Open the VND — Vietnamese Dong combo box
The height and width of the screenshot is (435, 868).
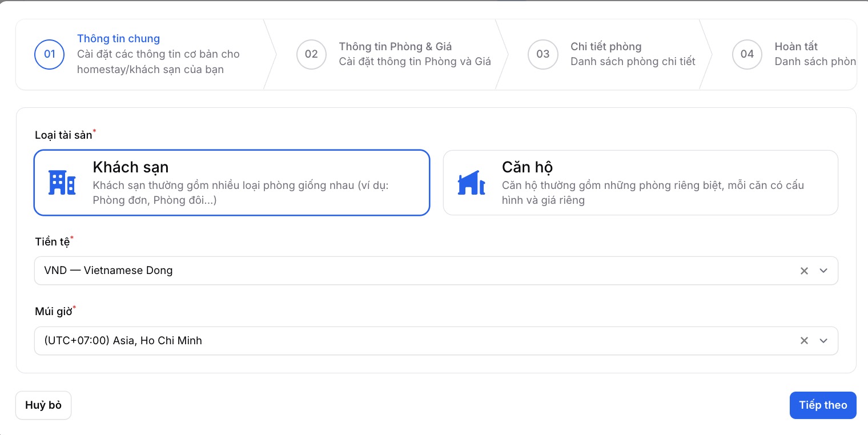[x=400, y=271]
